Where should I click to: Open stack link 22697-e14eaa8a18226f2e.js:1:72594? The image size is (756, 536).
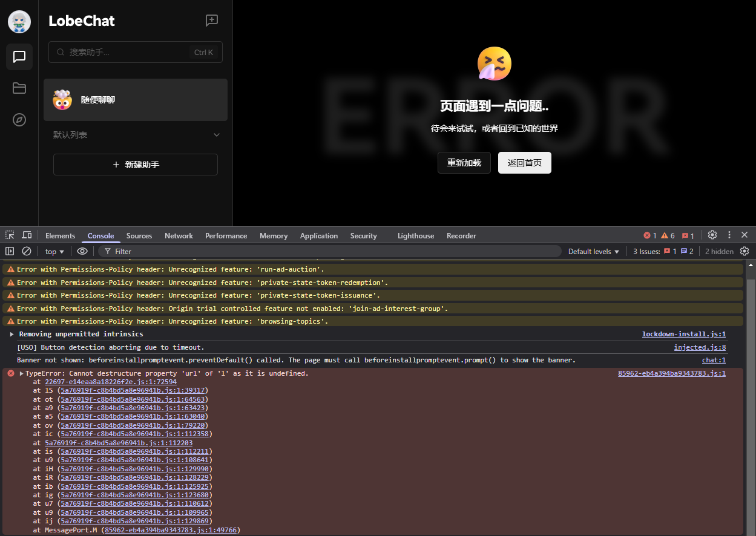coord(111,382)
